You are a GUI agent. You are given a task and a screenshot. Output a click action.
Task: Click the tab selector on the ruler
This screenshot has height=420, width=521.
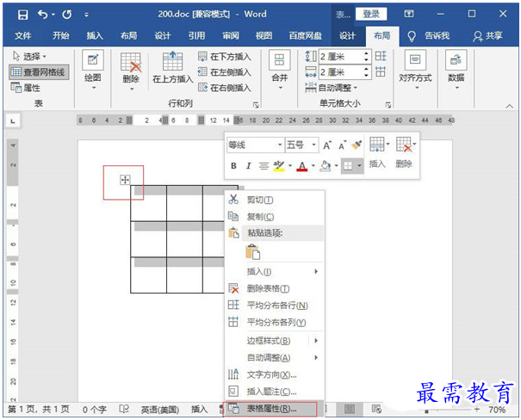coord(13,120)
